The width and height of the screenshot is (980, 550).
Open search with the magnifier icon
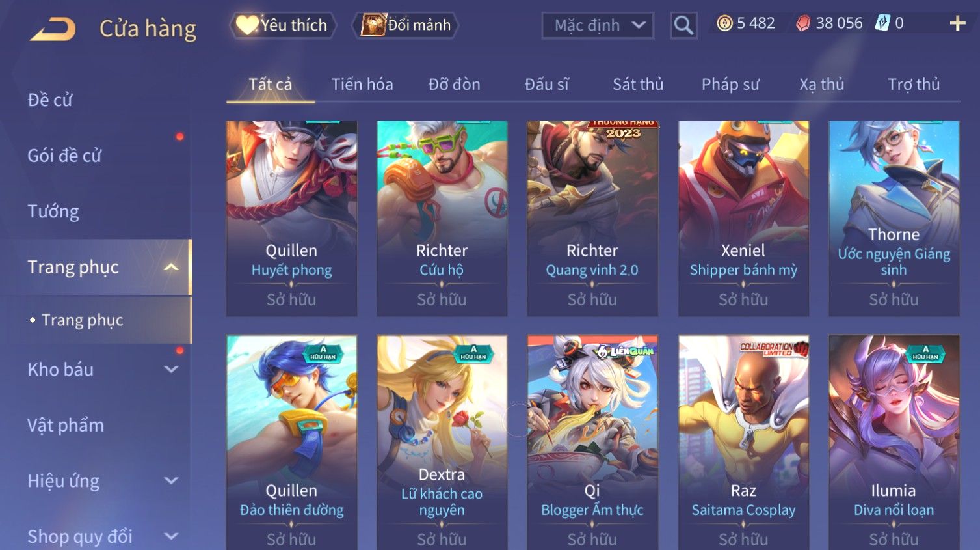tap(683, 25)
